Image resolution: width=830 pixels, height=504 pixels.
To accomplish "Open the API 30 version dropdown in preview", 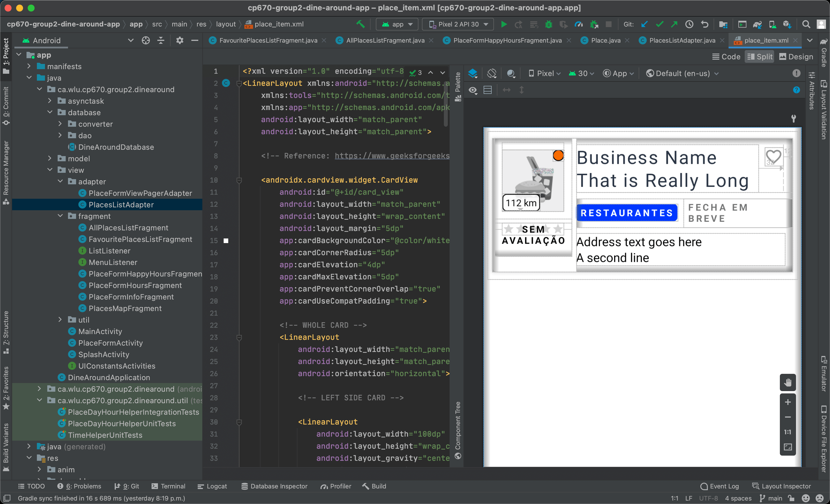I will point(582,74).
